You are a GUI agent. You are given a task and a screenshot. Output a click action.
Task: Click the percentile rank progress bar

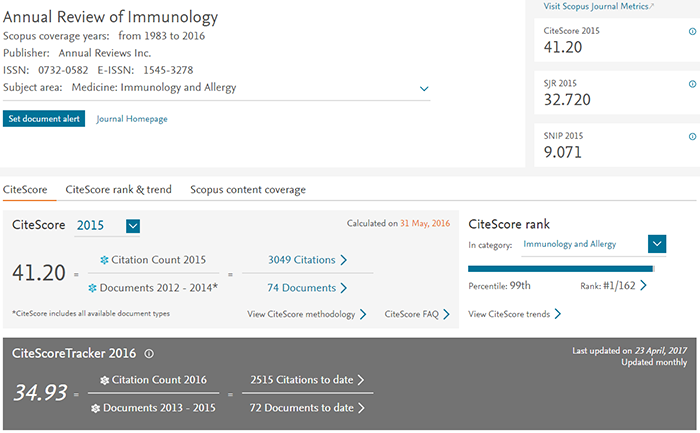pyautogui.click(x=560, y=268)
